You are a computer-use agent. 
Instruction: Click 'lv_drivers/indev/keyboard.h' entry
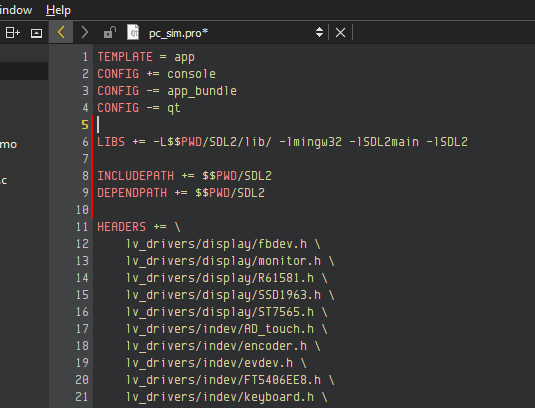click(x=220, y=398)
